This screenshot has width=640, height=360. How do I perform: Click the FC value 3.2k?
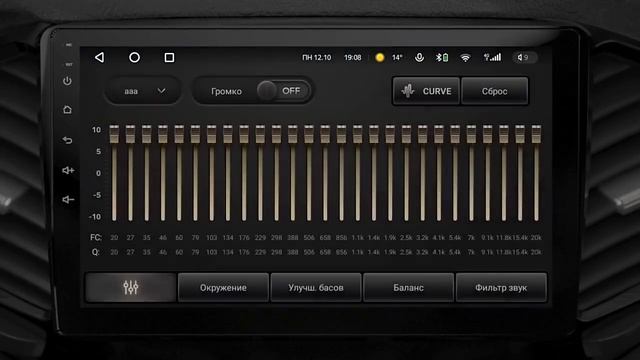(x=422, y=238)
